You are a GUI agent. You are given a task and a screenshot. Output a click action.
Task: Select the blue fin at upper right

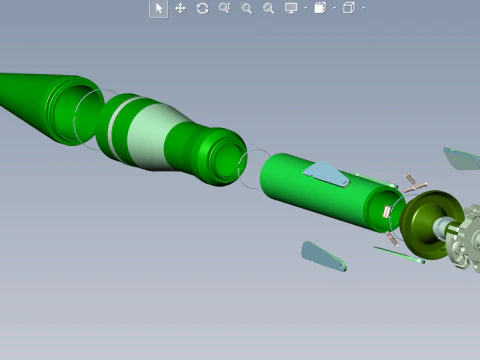462,159
